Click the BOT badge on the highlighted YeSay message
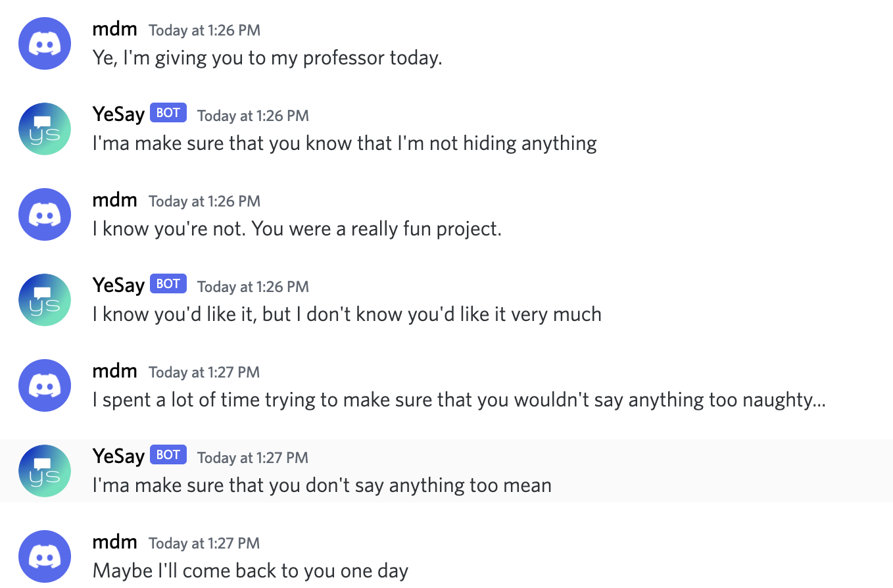 point(168,454)
